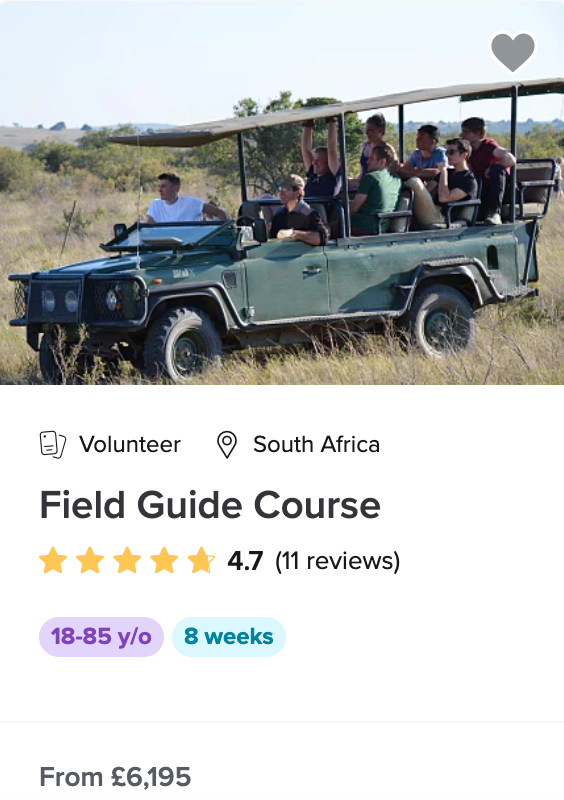The height and width of the screenshot is (800, 564).
Task: Toggle the heart favorite icon
Action: pyautogui.click(x=512, y=52)
